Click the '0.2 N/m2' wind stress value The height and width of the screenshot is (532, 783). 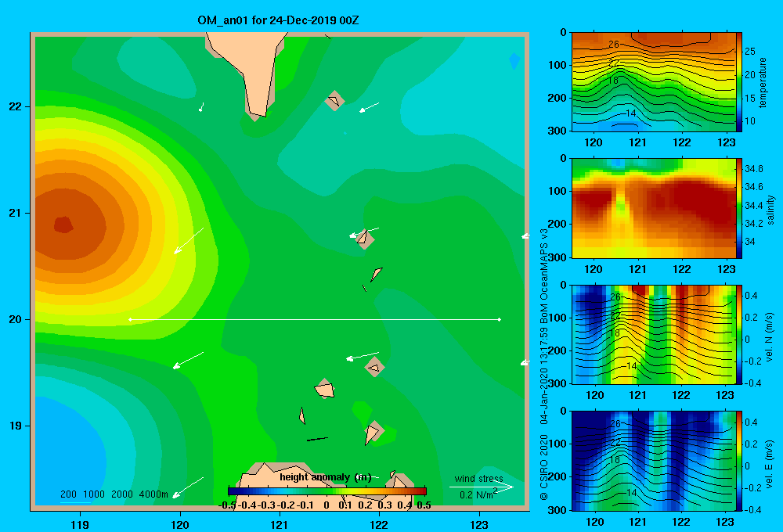point(478,494)
